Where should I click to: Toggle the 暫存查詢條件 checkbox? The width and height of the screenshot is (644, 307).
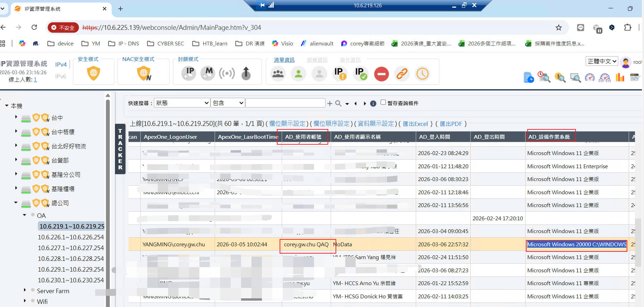[x=383, y=102]
